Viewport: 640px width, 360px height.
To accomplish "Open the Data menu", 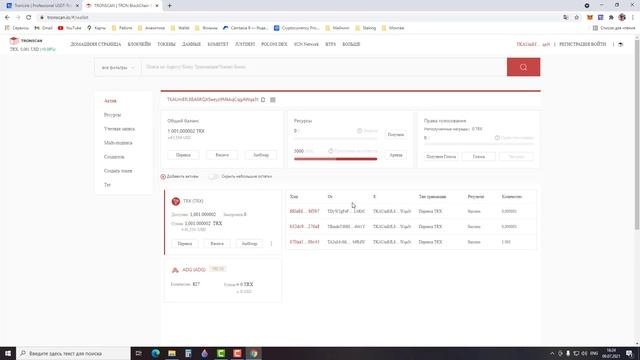I will coord(191,44).
